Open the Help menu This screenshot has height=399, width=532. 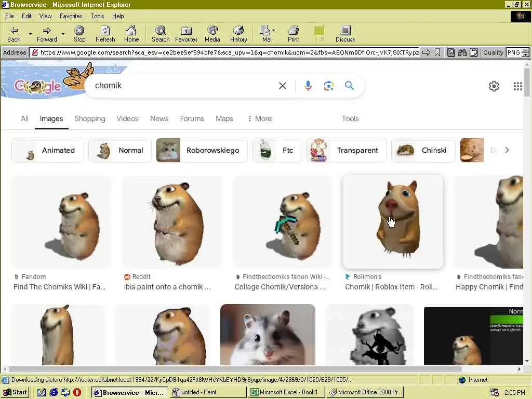118,16
